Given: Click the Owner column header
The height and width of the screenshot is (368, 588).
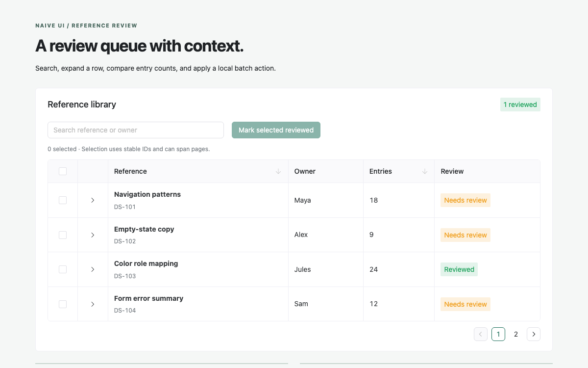Looking at the screenshot, I should click(326, 171).
